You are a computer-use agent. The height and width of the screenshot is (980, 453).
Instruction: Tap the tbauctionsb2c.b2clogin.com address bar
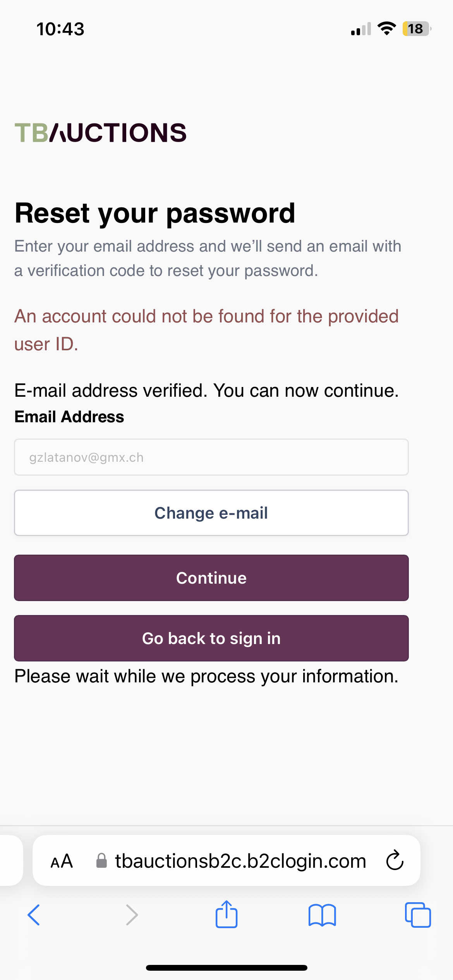pyautogui.click(x=240, y=860)
